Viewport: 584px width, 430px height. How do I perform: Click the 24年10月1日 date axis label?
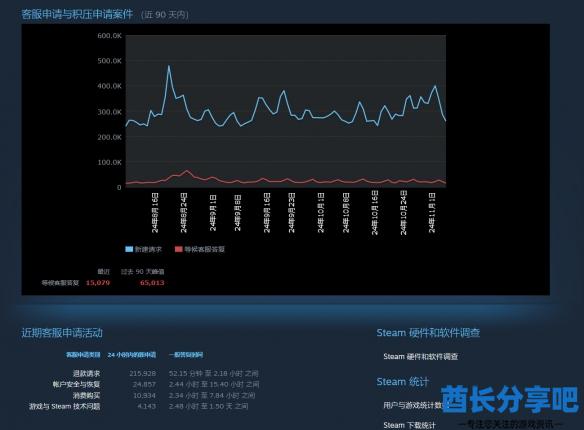(x=321, y=213)
